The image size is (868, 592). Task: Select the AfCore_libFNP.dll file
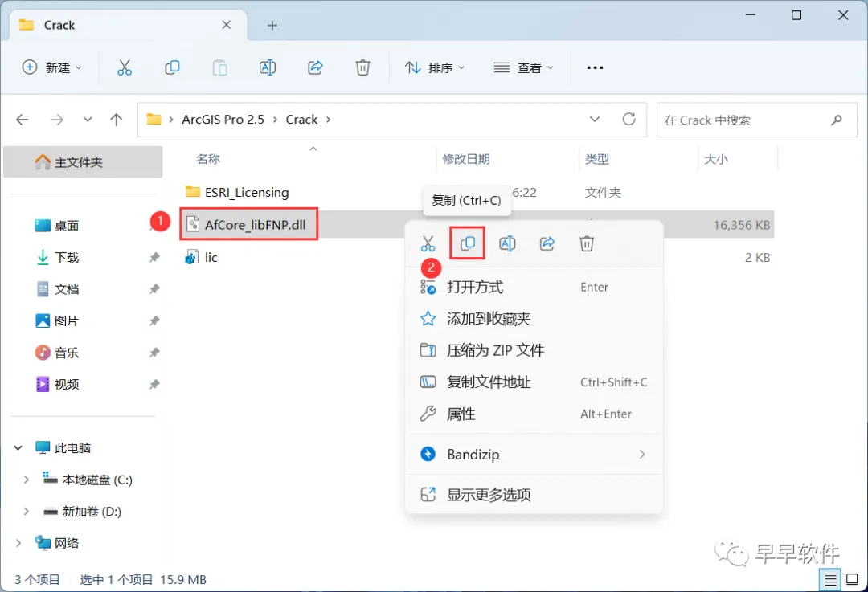(x=248, y=224)
